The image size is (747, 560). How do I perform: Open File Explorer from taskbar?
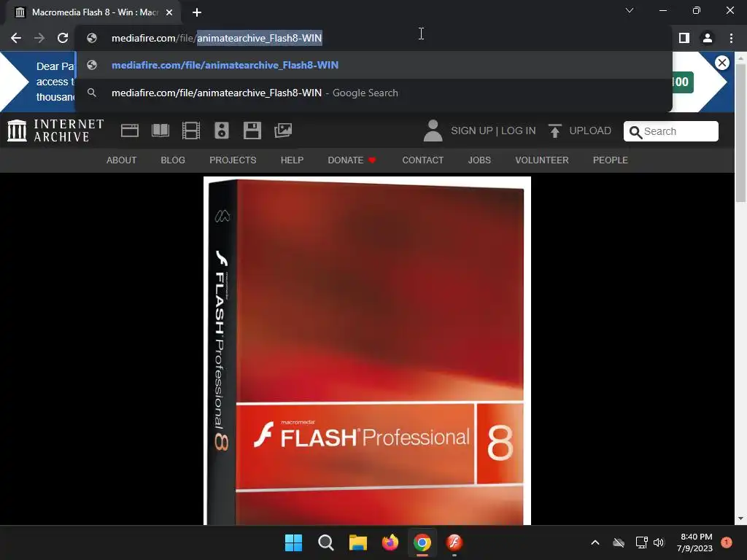[x=357, y=542]
